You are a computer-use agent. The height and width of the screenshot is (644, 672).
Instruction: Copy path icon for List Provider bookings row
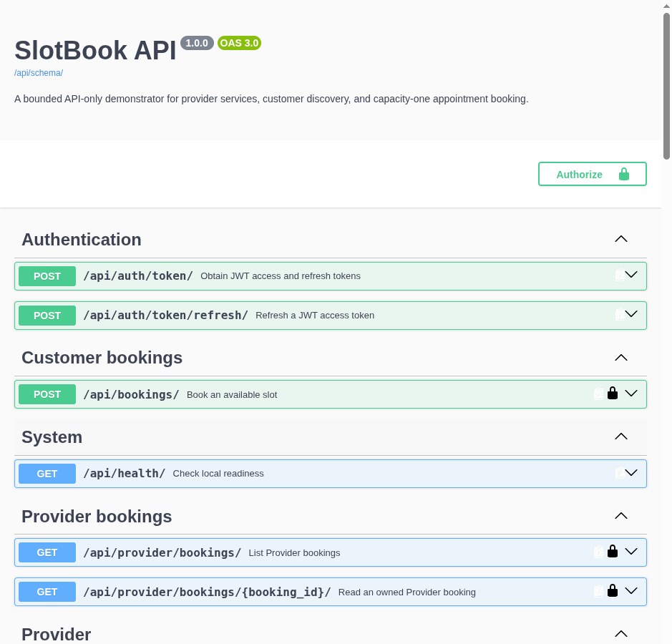pyautogui.click(x=599, y=552)
